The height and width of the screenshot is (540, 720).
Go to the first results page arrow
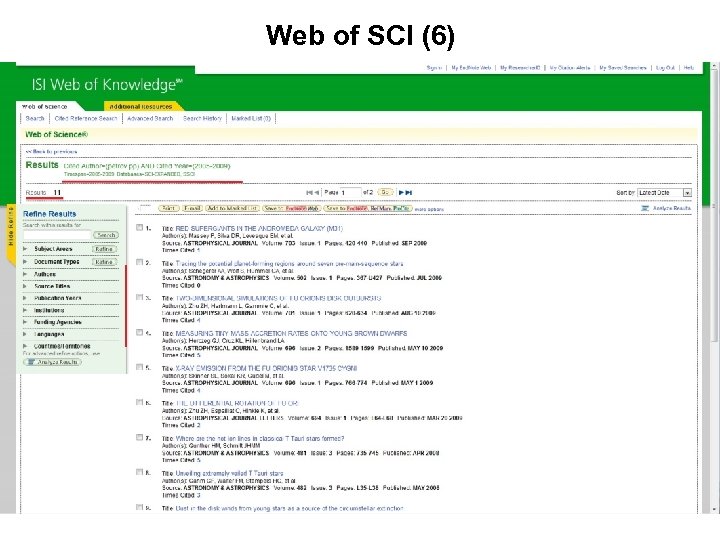point(309,193)
